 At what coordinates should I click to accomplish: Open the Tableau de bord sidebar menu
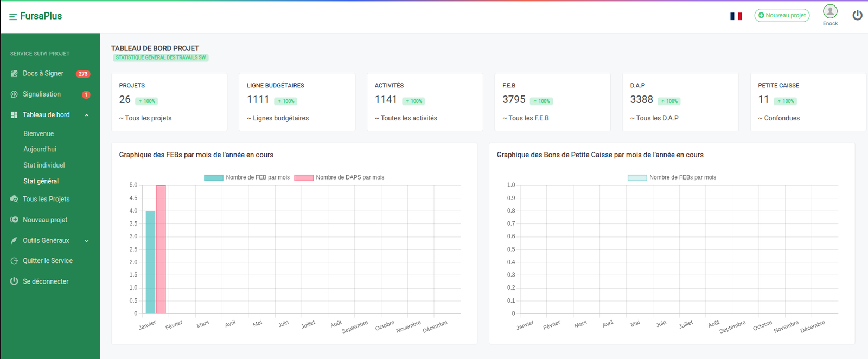(x=46, y=115)
